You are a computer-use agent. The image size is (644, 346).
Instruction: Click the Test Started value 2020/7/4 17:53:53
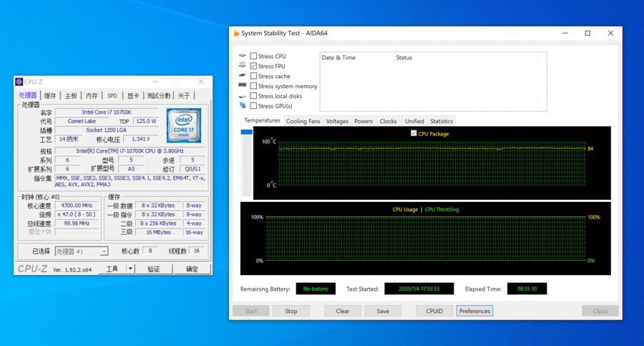point(419,289)
